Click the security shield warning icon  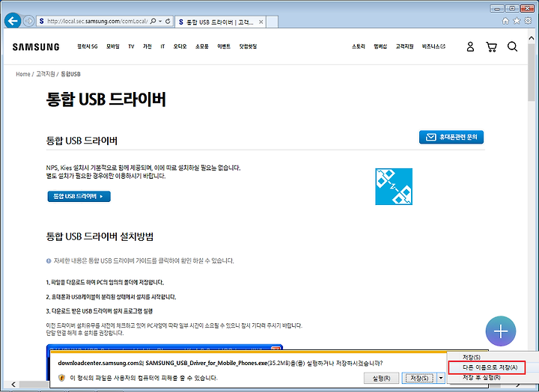[61, 378]
